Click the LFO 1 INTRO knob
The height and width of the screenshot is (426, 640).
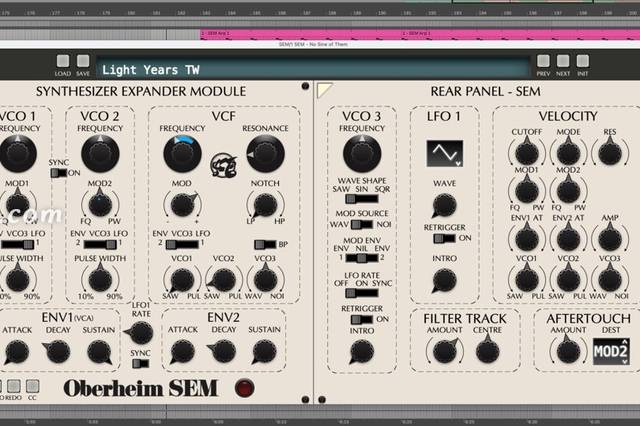(444, 281)
